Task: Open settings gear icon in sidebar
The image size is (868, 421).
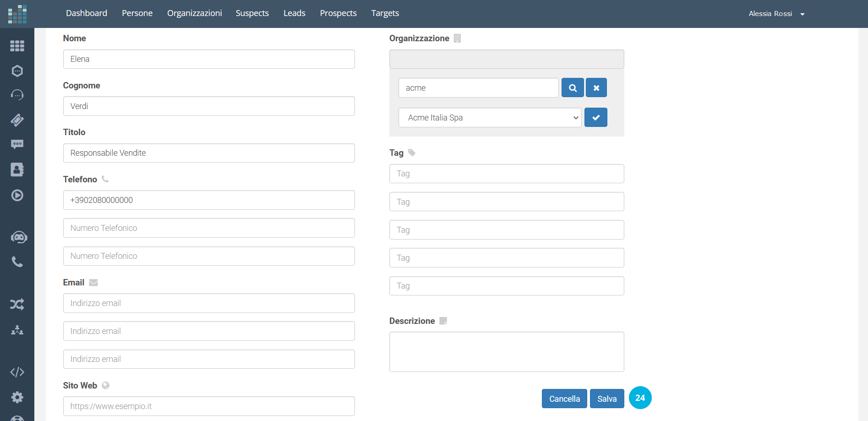Action: click(17, 397)
